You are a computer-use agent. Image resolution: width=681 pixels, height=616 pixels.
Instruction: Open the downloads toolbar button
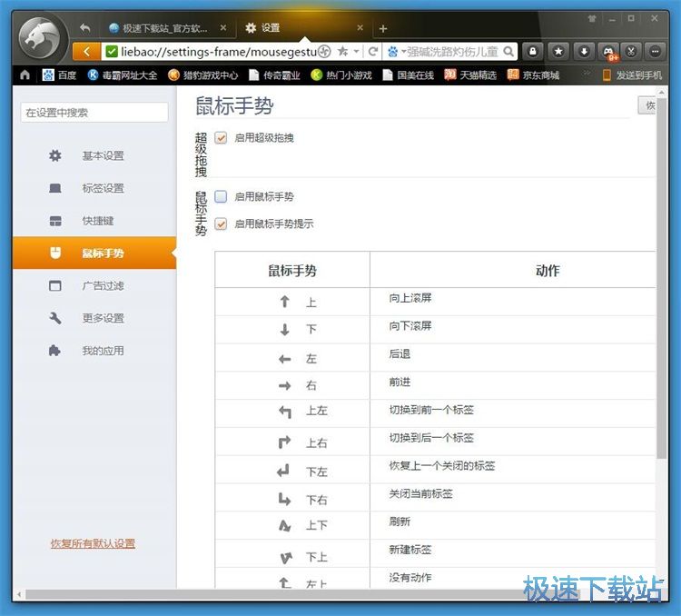(x=584, y=52)
